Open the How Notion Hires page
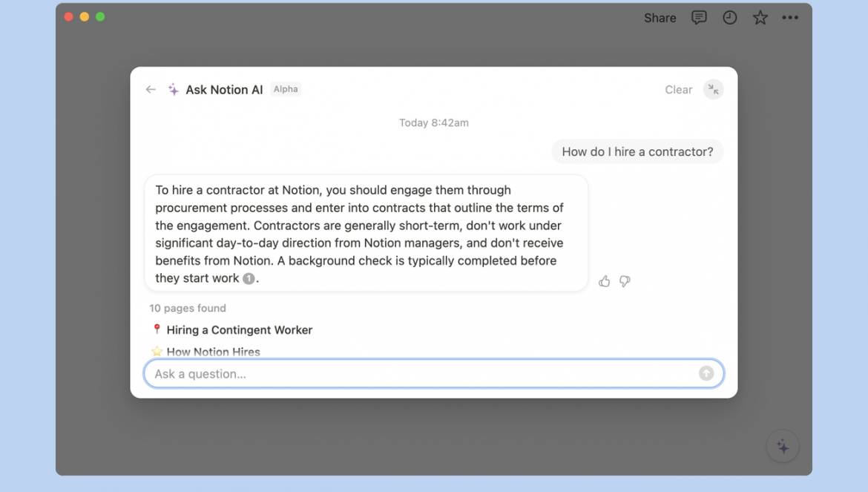The width and height of the screenshot is (868, 492). [x=213, y=352]
